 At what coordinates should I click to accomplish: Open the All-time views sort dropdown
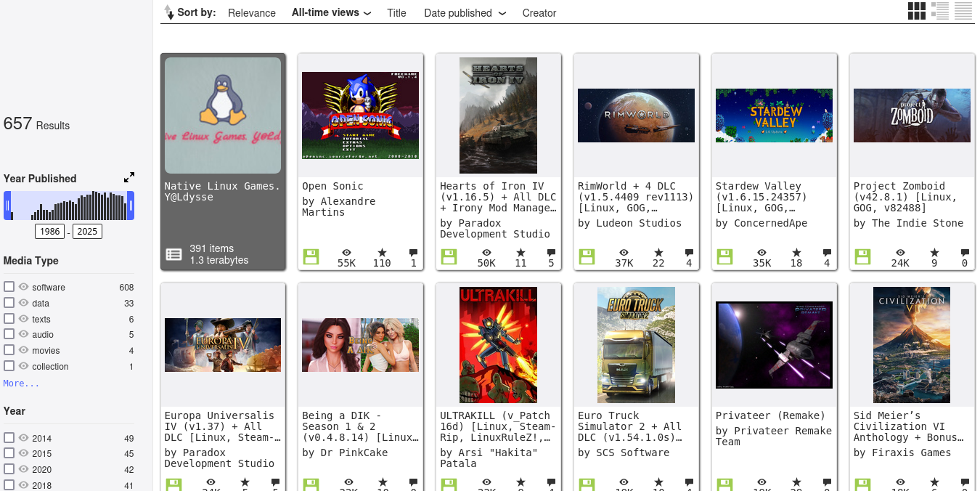tap(332, 12)
